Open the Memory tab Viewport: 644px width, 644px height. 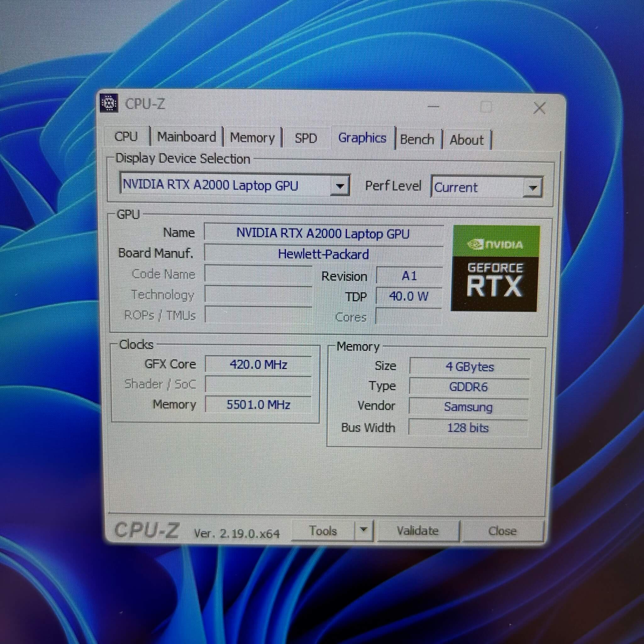pyautogui.click(x=252, y=138)
